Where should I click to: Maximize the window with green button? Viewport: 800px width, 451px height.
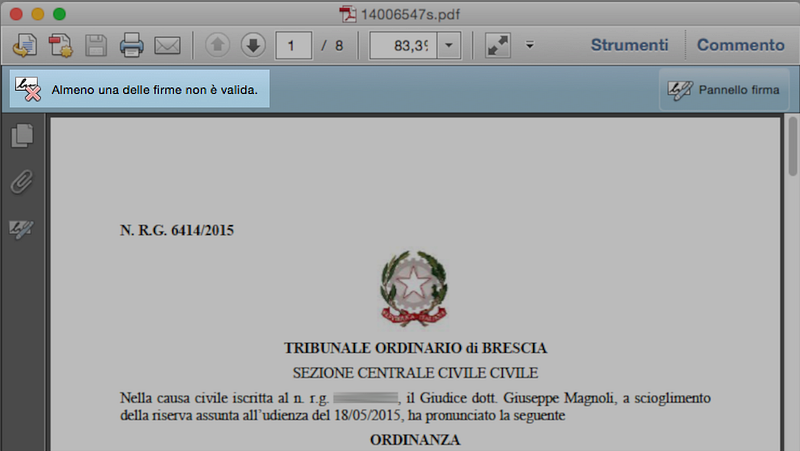[59, 14]
